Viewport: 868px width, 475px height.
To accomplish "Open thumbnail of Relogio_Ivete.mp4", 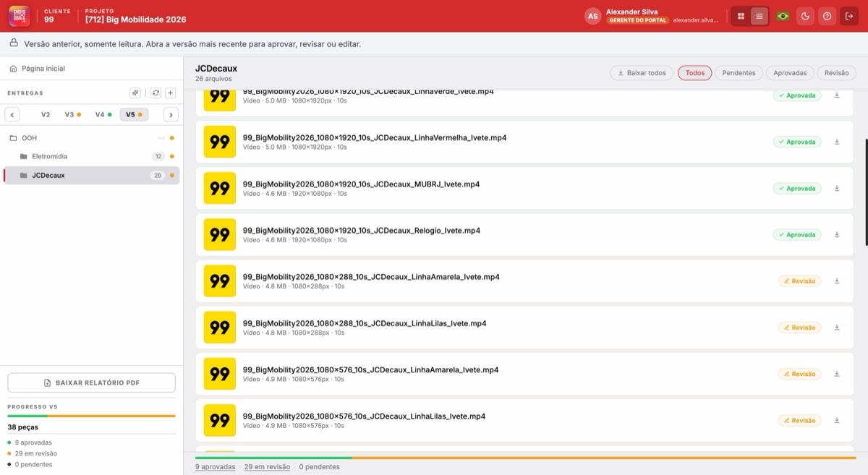I will pos(220,234).
